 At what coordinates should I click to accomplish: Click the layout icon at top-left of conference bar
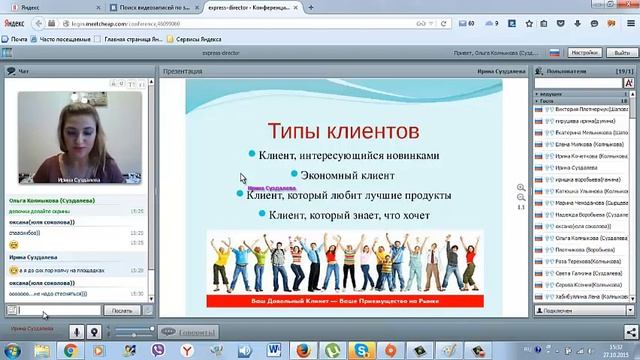click(x=7, y=53)
